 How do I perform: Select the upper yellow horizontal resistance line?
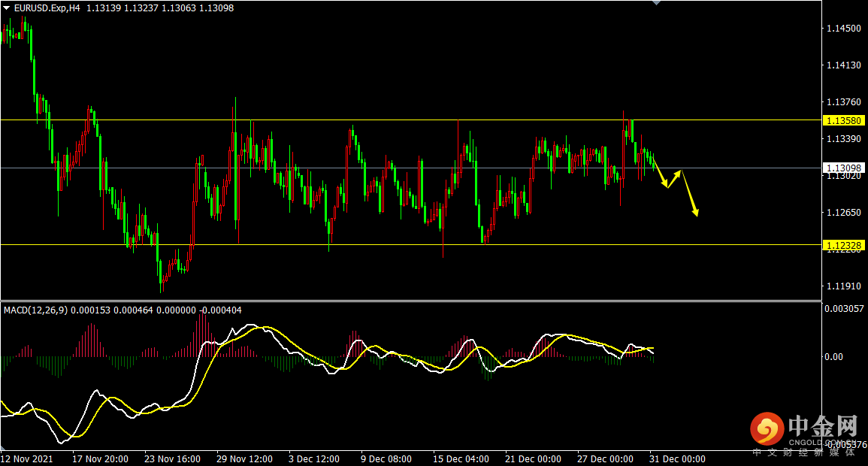[411, 120]
